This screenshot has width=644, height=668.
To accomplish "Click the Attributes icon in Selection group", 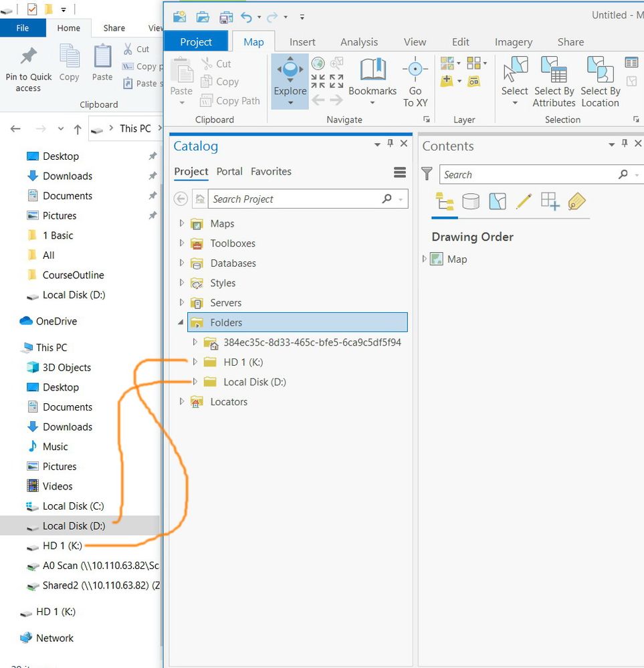I will click(631, 63).
